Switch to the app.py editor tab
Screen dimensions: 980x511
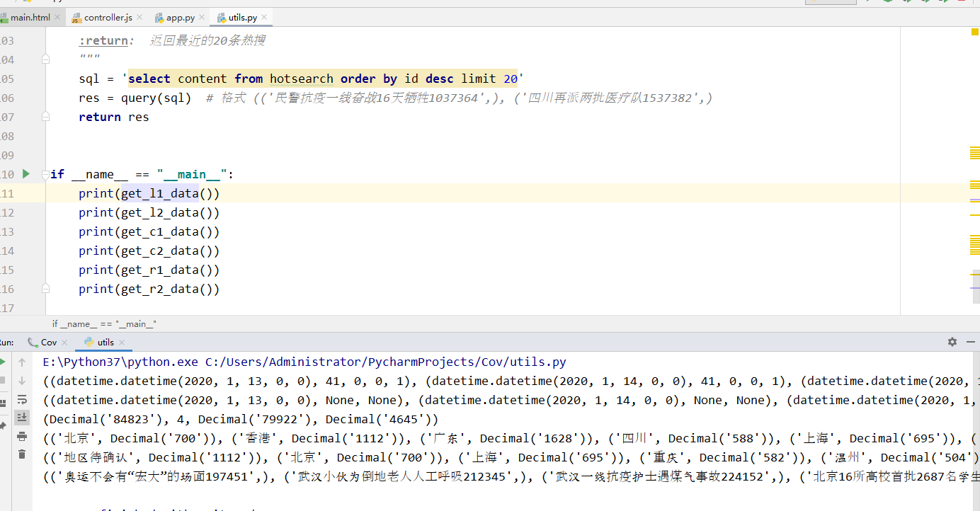coord(180,17)
